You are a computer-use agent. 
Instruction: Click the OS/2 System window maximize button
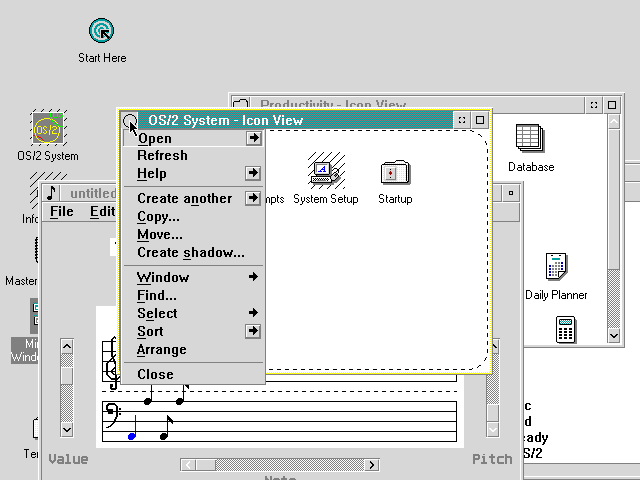[480, 120]
